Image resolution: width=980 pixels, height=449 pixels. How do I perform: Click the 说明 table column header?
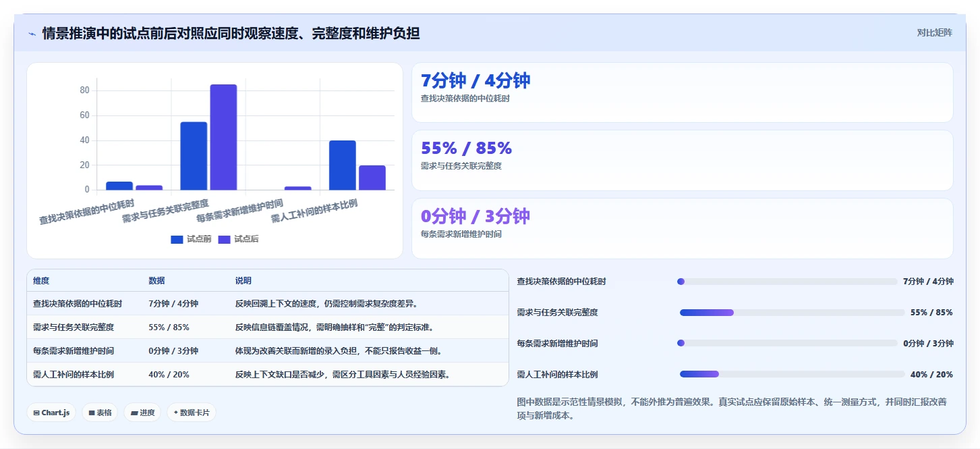[x=243, y=281]
